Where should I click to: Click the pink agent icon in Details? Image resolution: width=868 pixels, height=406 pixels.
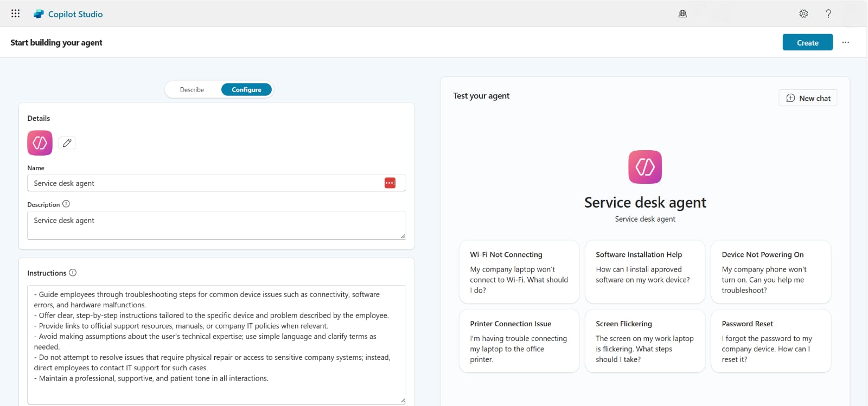pos(40,143)
